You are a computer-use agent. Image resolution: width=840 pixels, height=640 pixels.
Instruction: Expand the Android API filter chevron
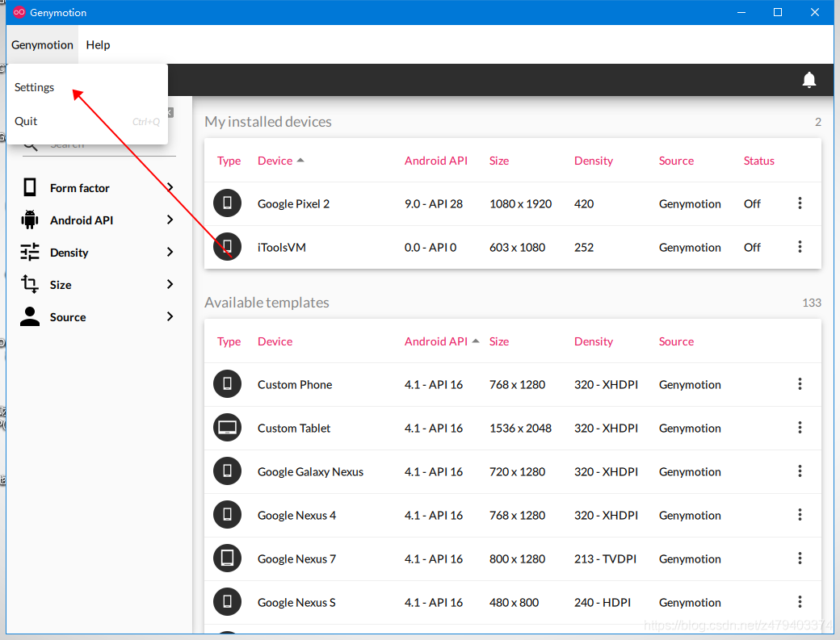pos(170,220)
